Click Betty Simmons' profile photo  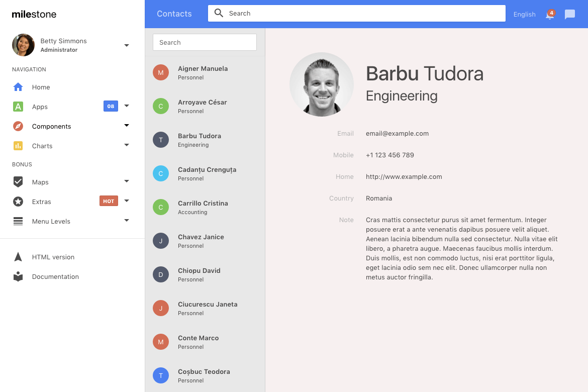click(23, 45)
